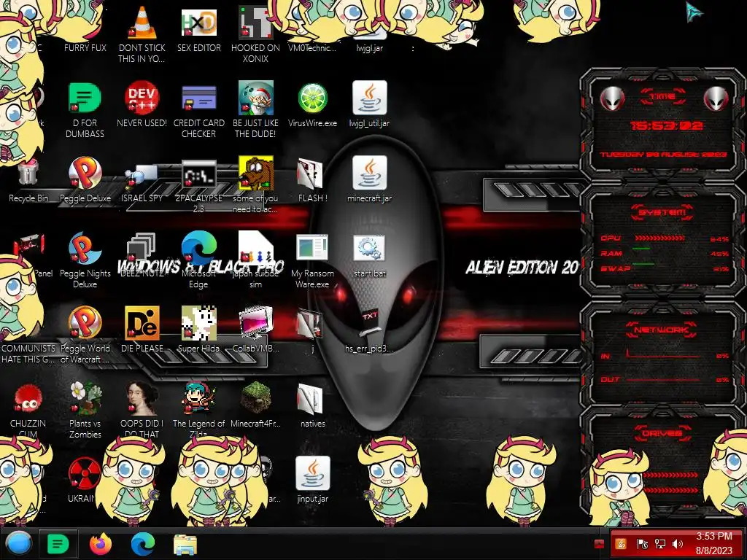
Task: Launch The Legend of Zelda shortcut
Action: [x=198, y=399]
